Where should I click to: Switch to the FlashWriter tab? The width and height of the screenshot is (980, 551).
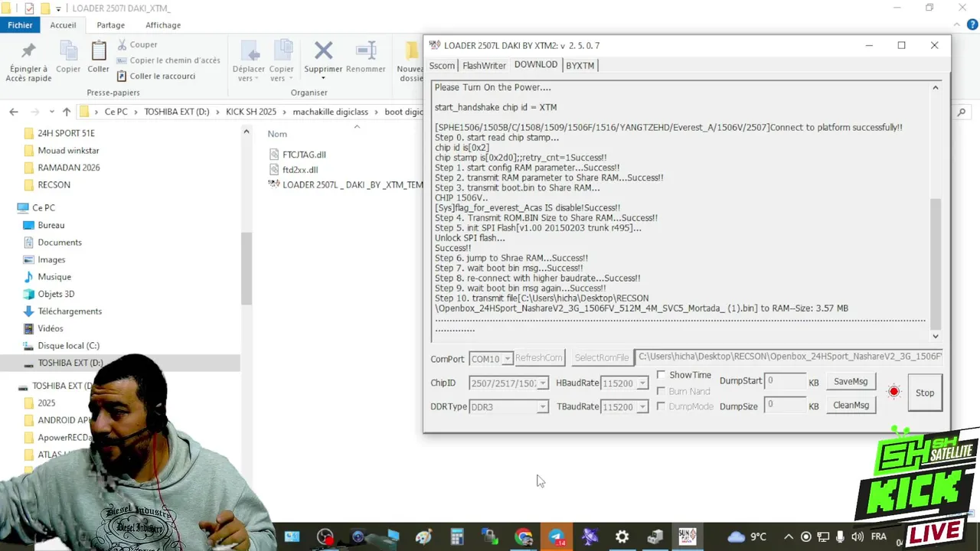tap(484, 66)
